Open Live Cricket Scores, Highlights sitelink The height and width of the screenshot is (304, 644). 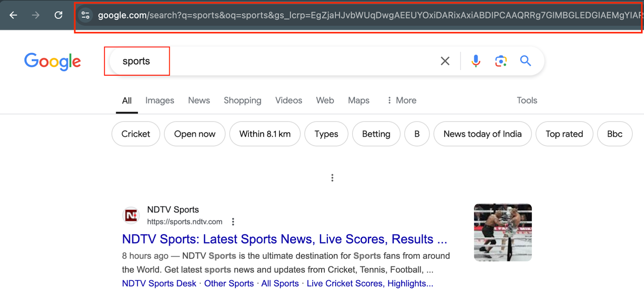point(370,283)
